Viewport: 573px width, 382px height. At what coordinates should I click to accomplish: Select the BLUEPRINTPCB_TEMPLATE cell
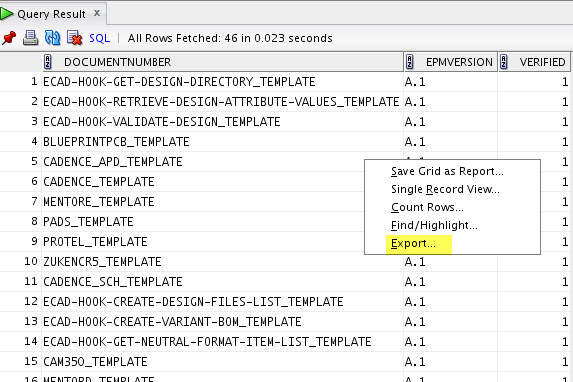[223, 142]
